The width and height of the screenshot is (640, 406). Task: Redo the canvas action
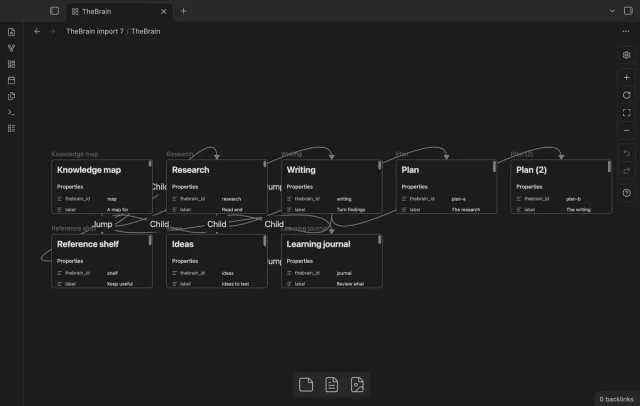tap(627, 171)
